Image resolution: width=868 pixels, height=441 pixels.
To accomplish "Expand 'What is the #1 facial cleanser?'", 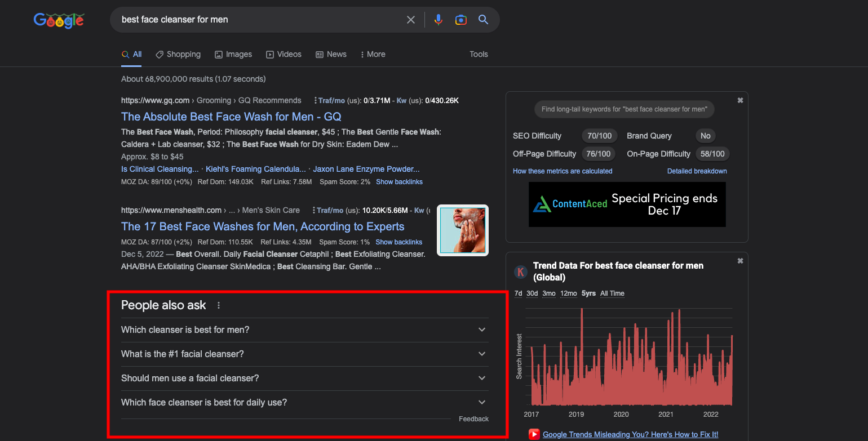I will tap(305, 354).
